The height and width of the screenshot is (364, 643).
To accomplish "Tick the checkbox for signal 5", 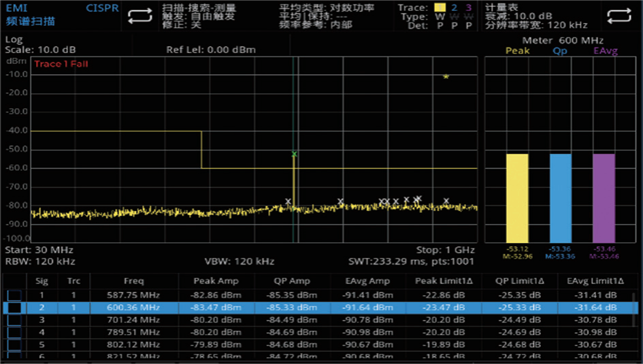I will [x=14, y=344].
